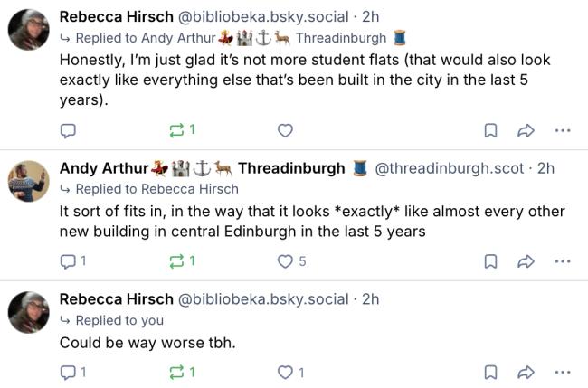Reply to 'Could be way worse tbh' post

point(67,372)
